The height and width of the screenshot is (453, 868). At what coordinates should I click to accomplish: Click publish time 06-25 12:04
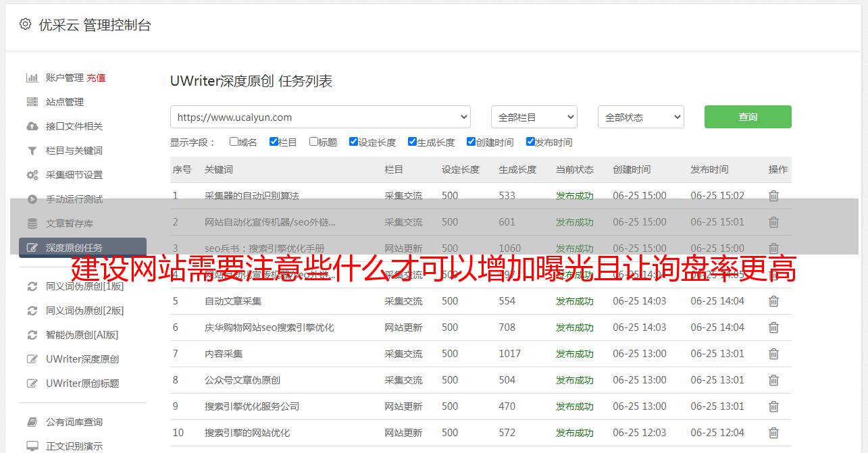click(717, 433)
